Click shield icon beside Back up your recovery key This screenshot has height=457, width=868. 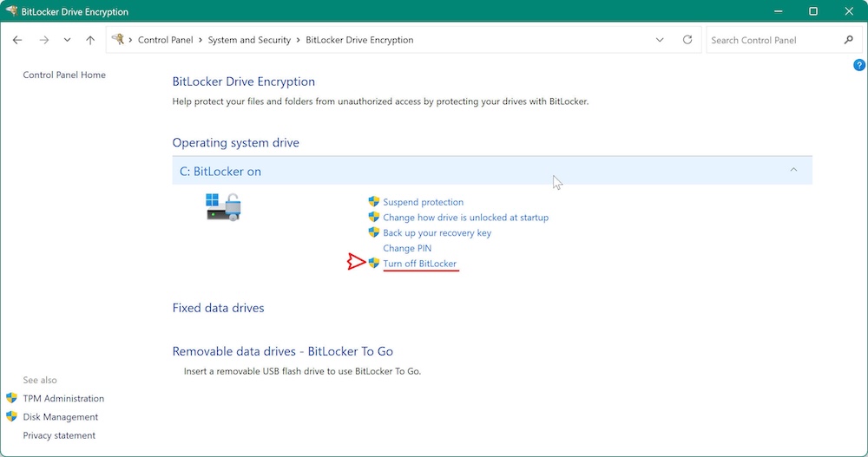[x=374, y=232]
